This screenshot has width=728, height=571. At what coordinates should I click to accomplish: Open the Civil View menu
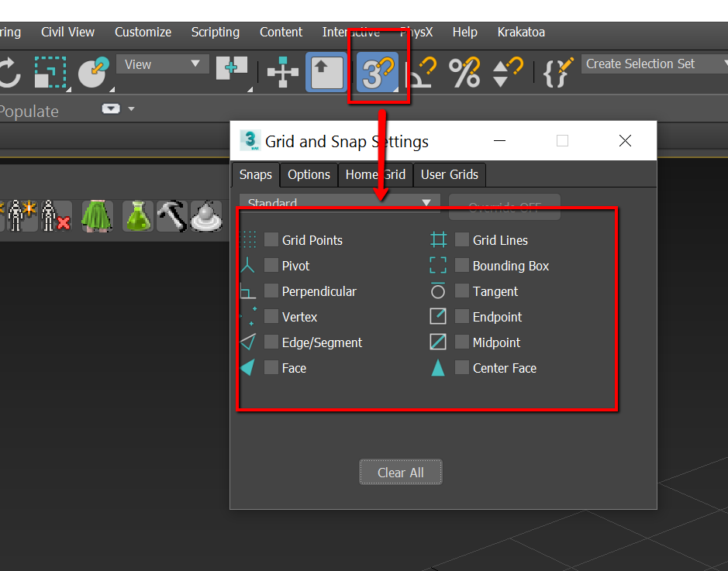67,32
